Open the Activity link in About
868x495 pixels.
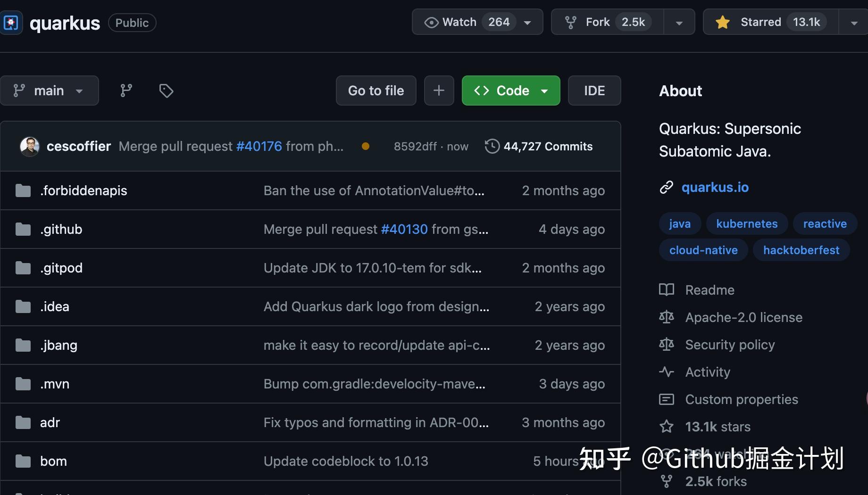click(x=708, y=372)
